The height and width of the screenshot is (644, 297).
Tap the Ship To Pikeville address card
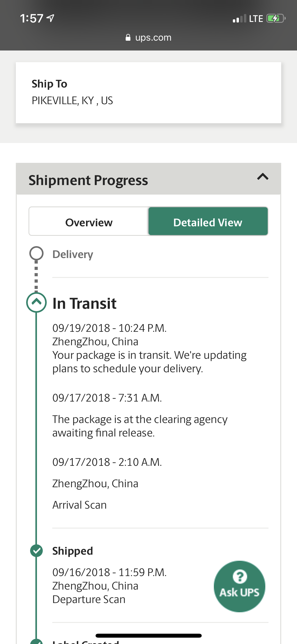[x=148, y=93]
